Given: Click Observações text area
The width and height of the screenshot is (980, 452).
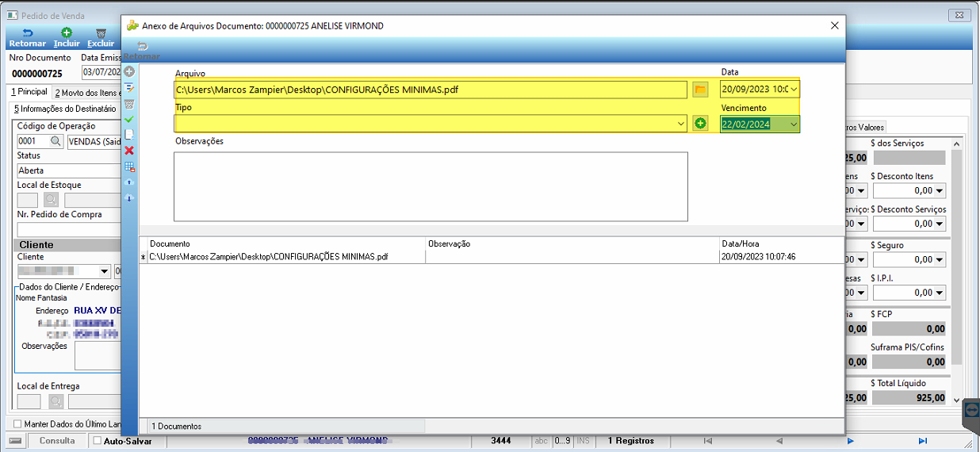Looking at the screenshot, I should pos(431,186).
